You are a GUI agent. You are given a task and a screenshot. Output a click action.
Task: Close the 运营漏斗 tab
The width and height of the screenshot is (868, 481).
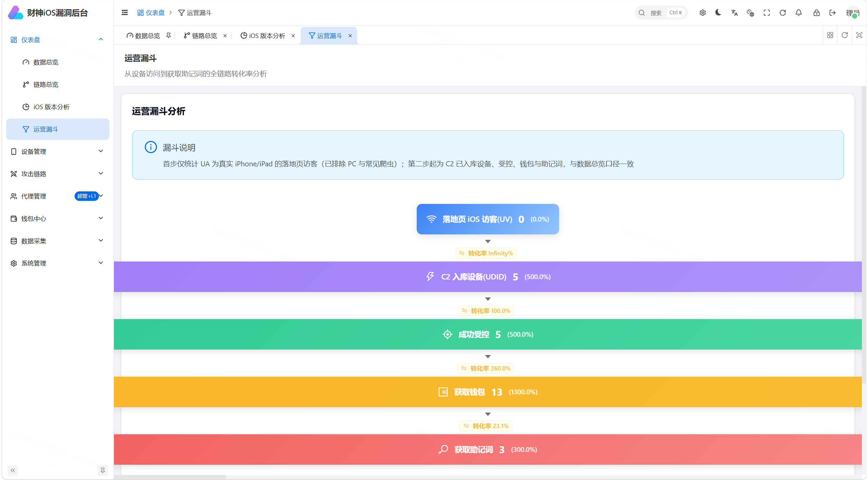coord(350,36)
